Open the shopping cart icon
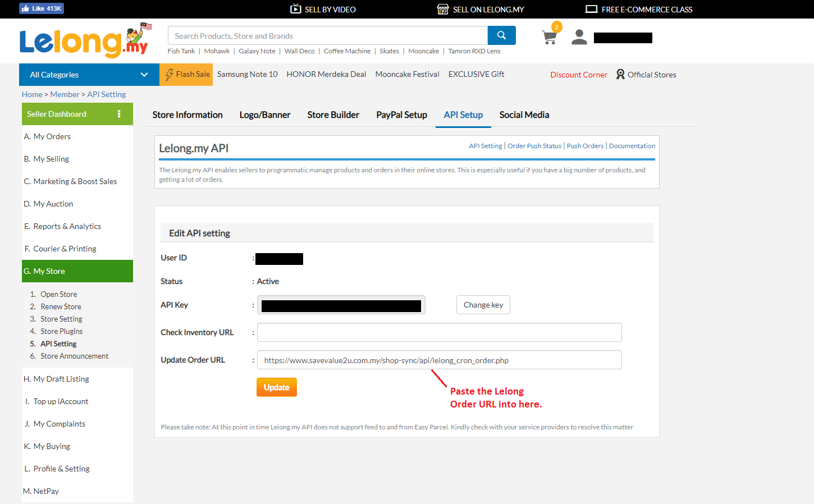The width and height of the screenshot is (814, 504). point(549,37)
